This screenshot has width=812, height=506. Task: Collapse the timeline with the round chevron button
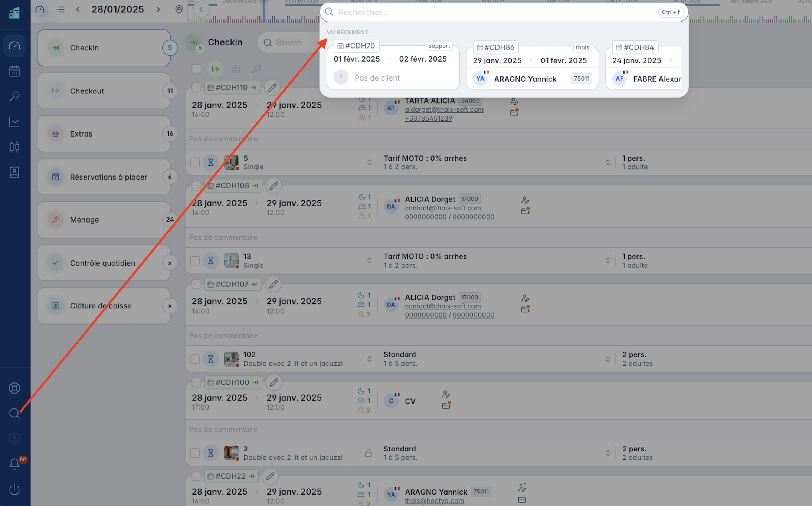tap(201, 9)
